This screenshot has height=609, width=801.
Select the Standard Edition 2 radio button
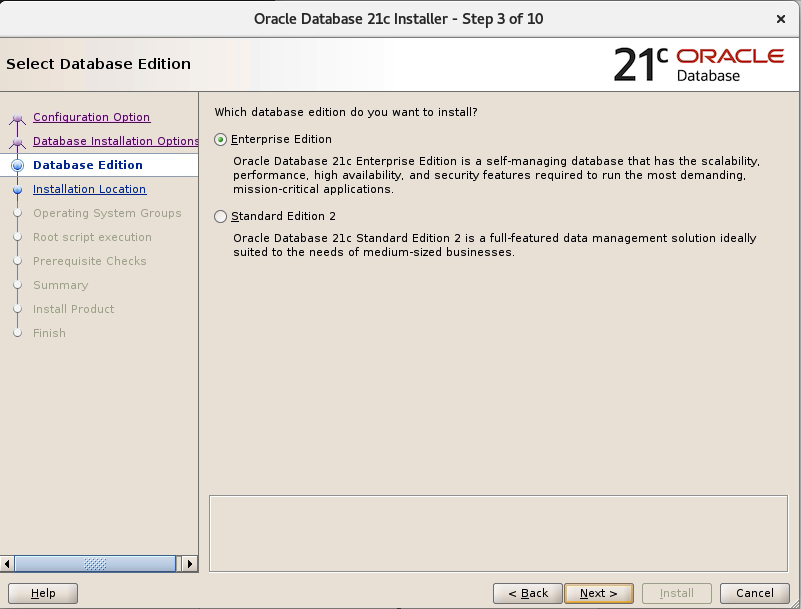tap(221, 216)
